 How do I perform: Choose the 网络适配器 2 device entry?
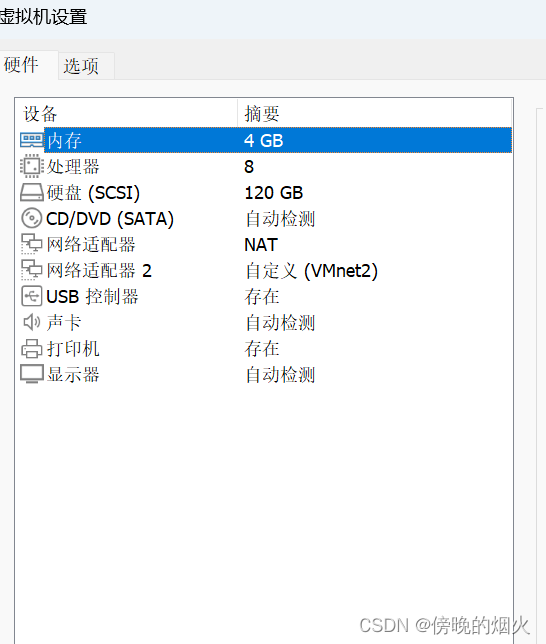[99, 271]
